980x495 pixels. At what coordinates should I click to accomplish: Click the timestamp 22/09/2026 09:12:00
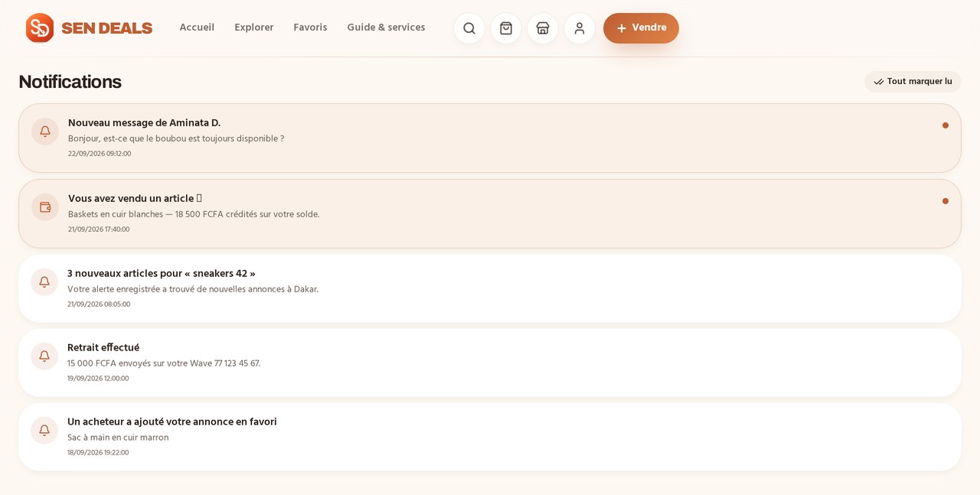click(100, 154)
